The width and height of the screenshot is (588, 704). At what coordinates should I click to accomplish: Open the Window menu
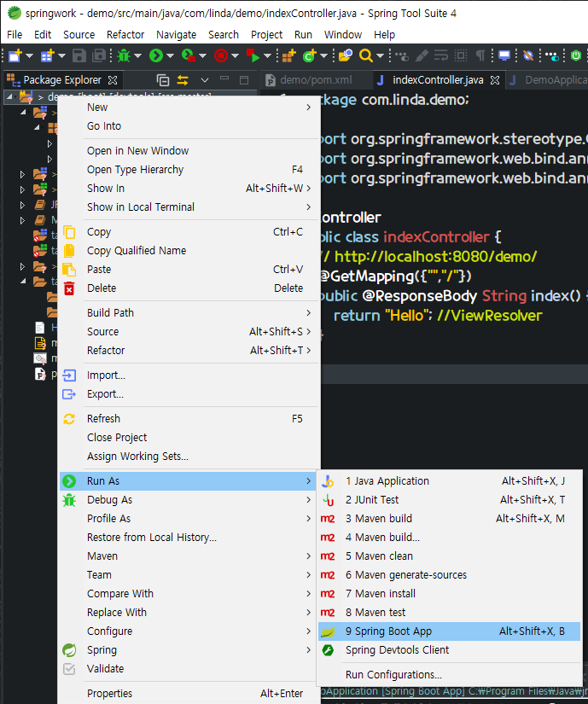coord(343,35)
